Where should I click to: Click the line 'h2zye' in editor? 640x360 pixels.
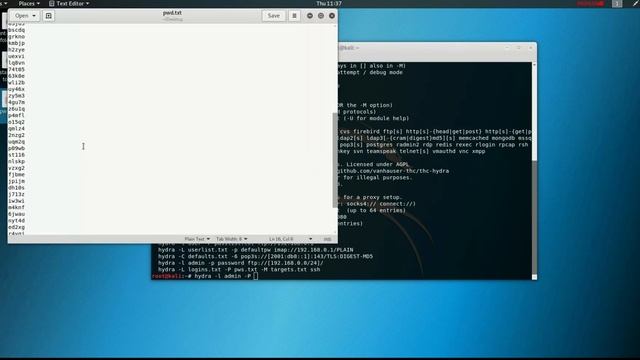tap(17, 50)
